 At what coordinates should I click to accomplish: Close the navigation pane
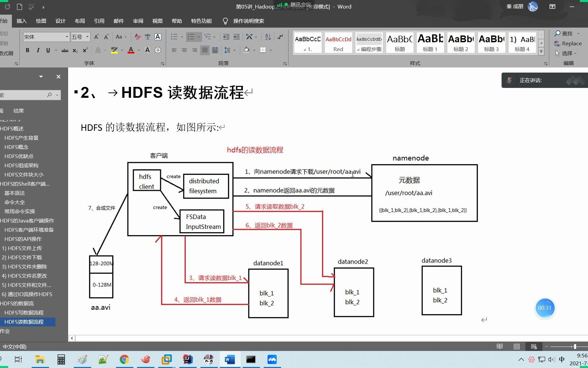58,76
